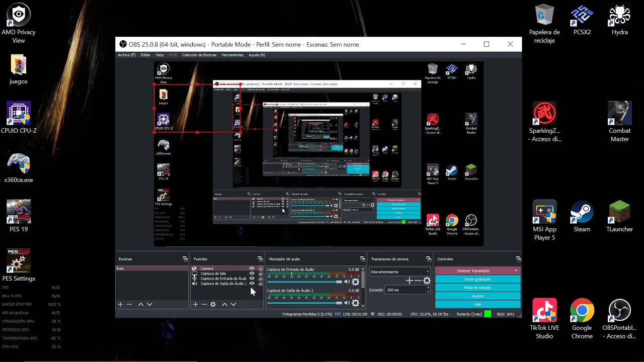Lock the Captura de Entrada de Áudio source
The height and width of the screenshot is (362, 644).
pyautogui.click(x=260, y=279)
